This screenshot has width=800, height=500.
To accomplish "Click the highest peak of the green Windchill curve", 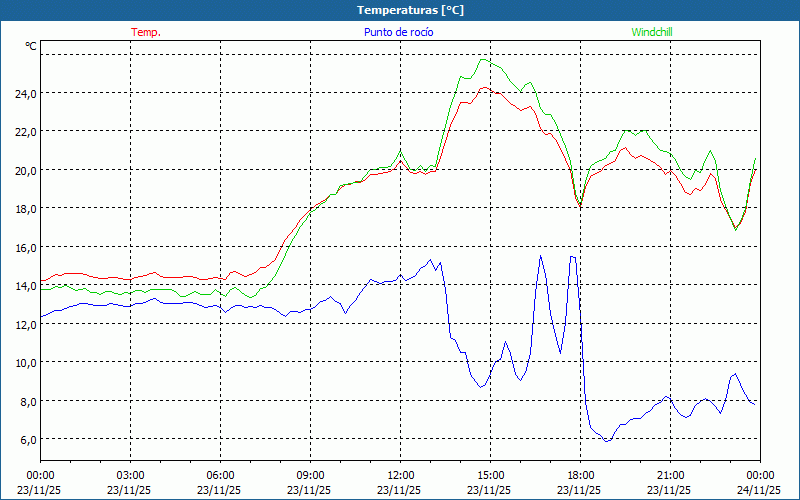I will (485, 59).
